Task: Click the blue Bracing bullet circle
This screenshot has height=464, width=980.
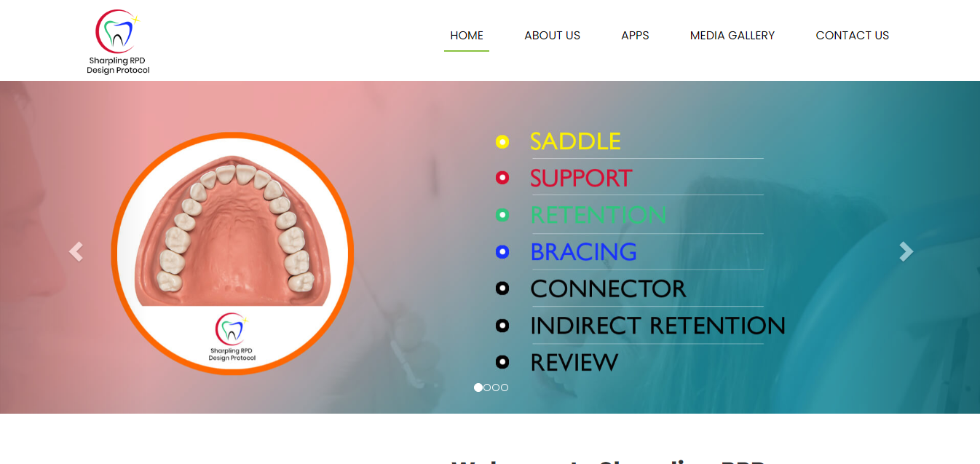Action: (x=502, y=252)
